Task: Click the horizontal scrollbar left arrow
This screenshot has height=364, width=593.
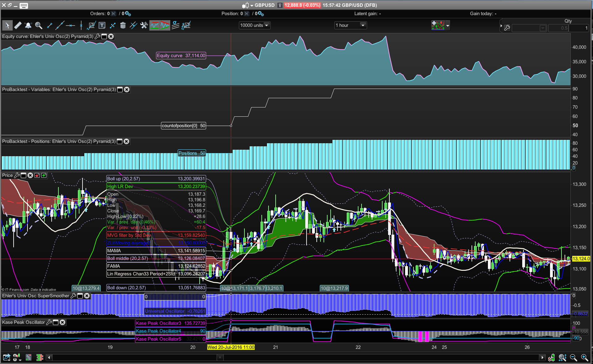Action: (x=49, y=358)
